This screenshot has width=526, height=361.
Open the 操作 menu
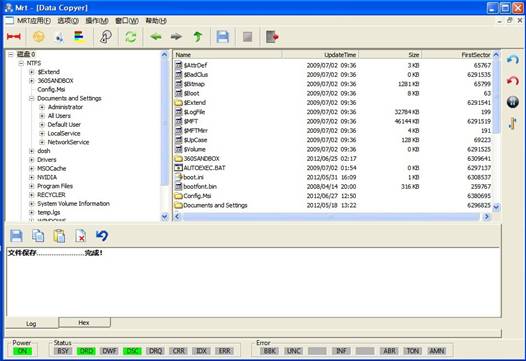tap(97, 21)
